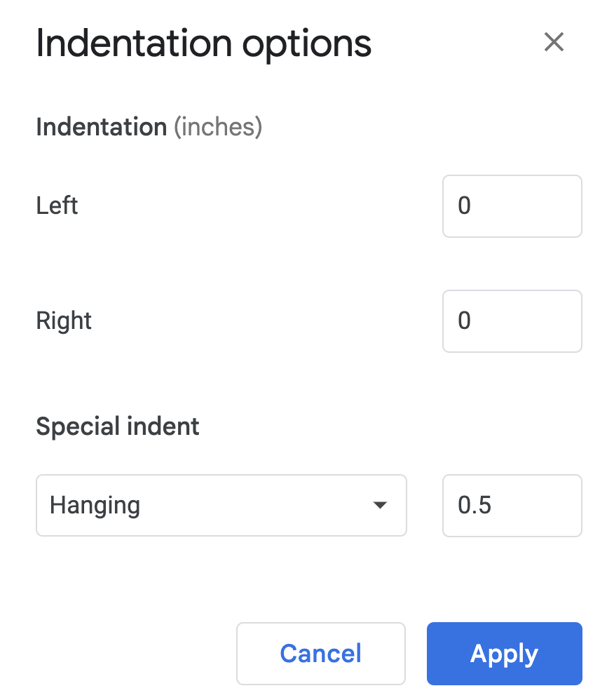The image size is (614, 700).
Task: Apply the hanging indent settings
Action: [x=504, y=653]
